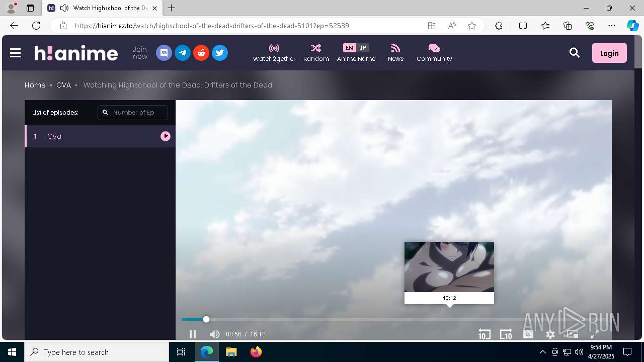Click the Login button

(x=609, y=53)
